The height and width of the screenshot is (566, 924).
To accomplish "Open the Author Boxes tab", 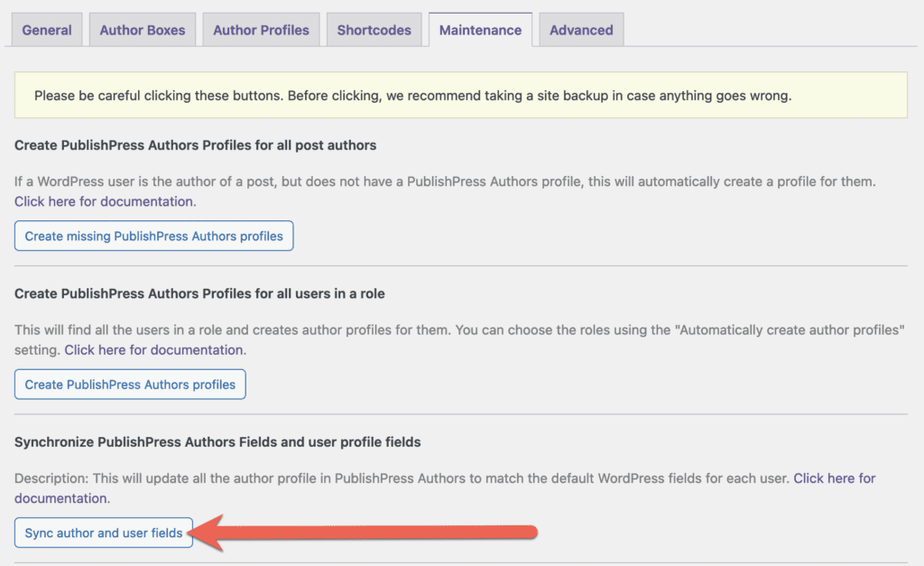I will pos(142,29).
